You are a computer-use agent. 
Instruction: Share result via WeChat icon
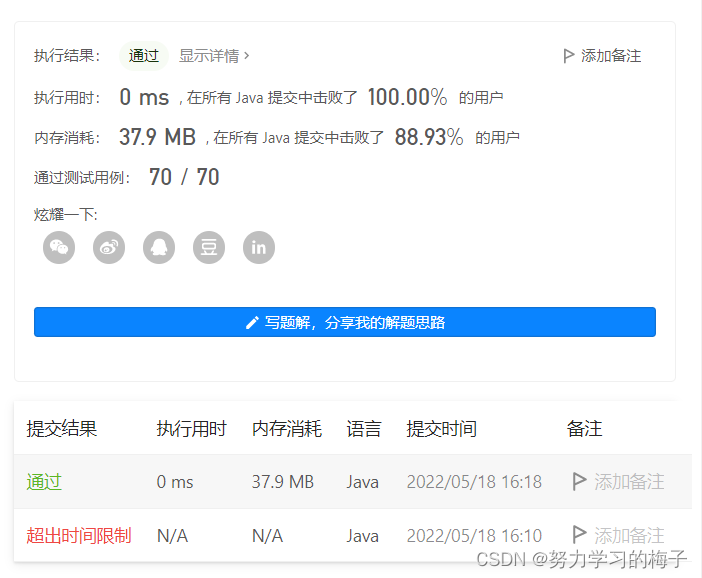coord(59,248)
